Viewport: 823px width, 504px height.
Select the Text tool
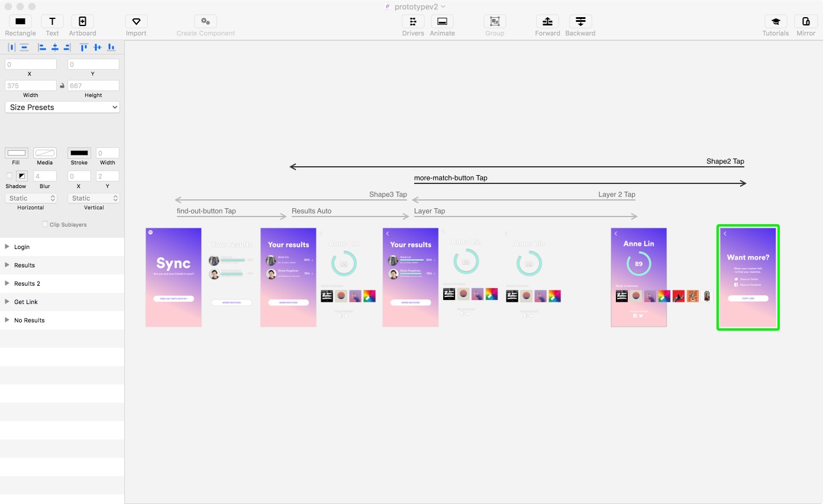tap(52, 21)
